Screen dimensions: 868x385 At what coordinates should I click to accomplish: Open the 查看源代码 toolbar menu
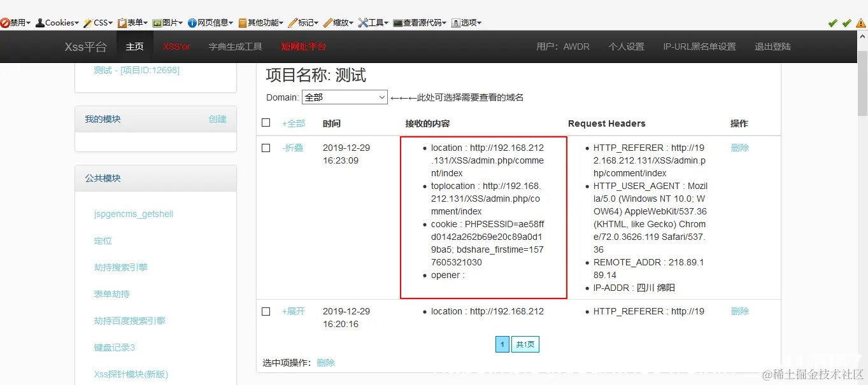coord(420,22)
